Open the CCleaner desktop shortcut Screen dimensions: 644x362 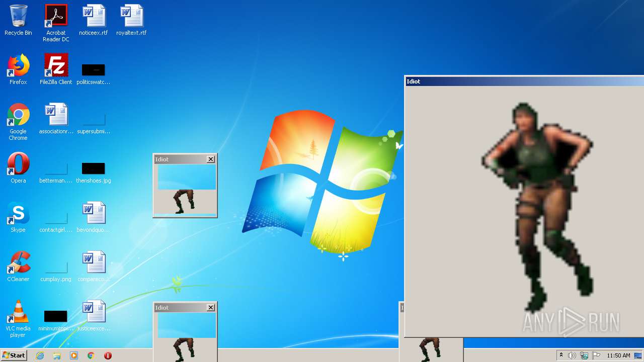[x=18, y=266]
